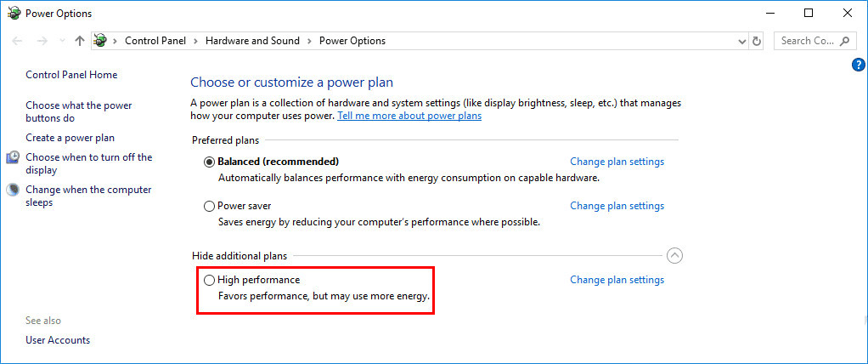
Task: Click the Search Control Panel field
Action: 806,41
